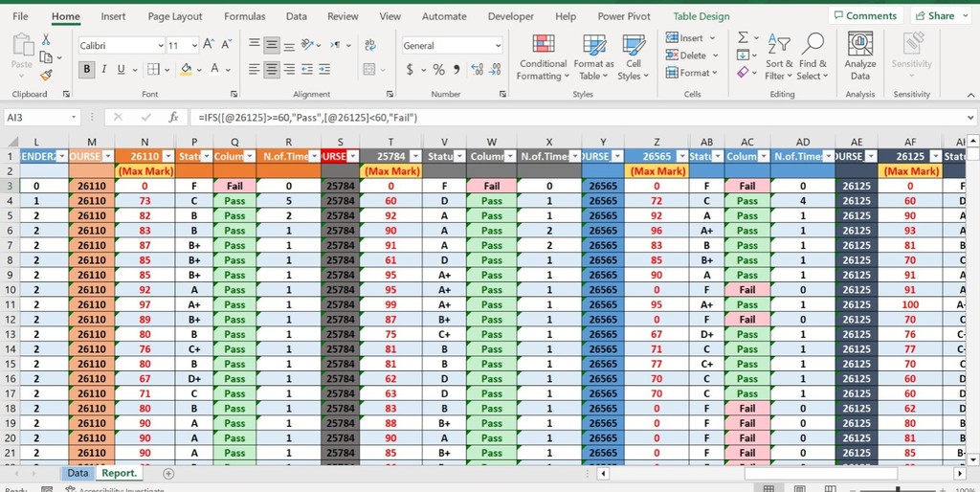This screenshot has width=980, height=492.
Task: Click the Increase Decimal icon
Action: [477, 69]
